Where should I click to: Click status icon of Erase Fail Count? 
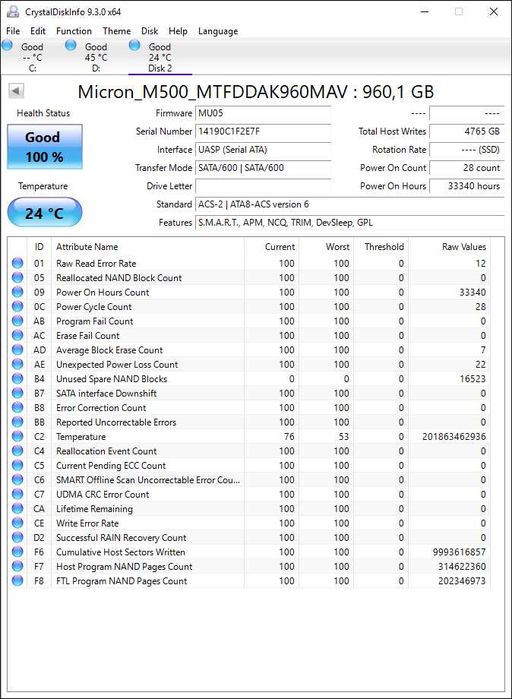coord(17,335)
